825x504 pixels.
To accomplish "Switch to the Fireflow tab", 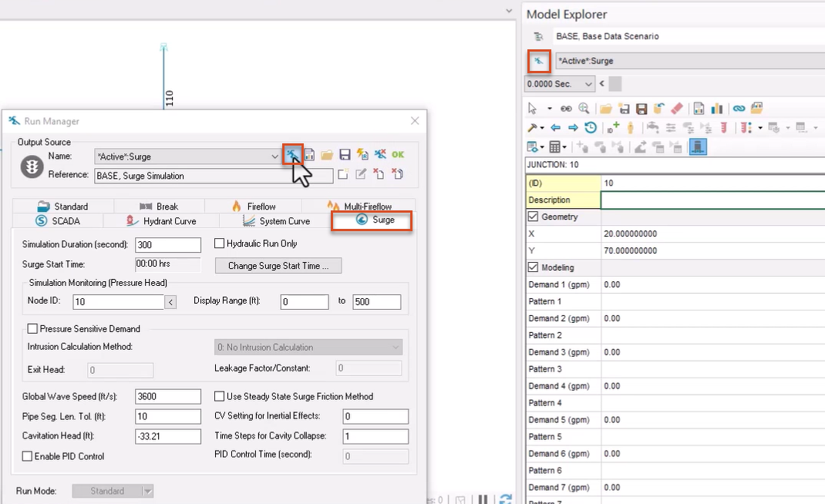I will point(253,207).
